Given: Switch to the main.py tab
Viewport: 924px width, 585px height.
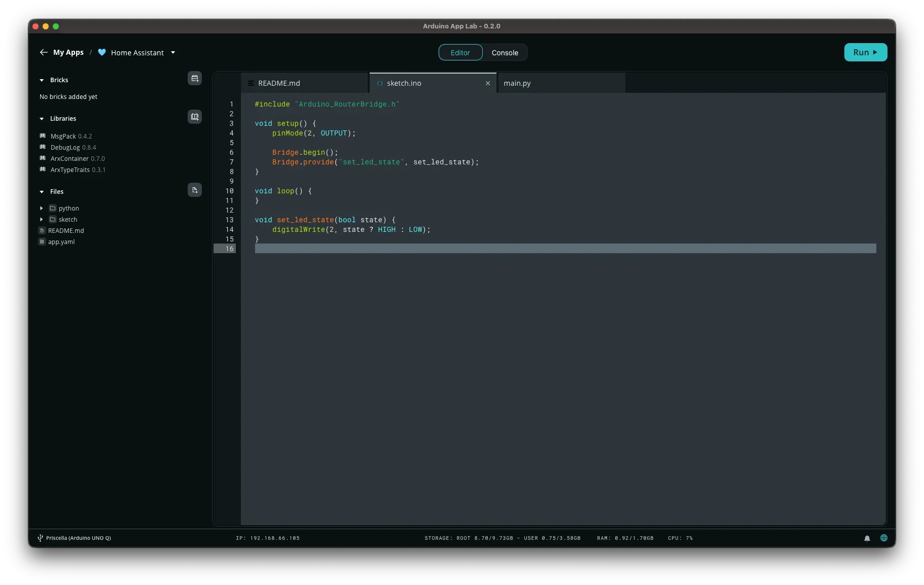Looking at the screenshot, I should (x=517, y=83).
